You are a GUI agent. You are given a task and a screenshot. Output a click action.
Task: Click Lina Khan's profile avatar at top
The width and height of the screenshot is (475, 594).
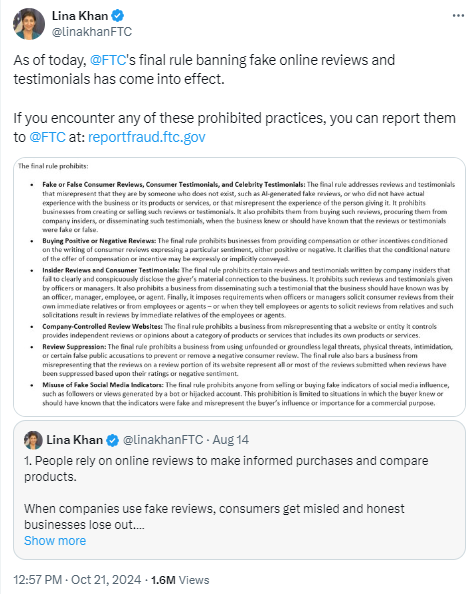tap(29, 23)
